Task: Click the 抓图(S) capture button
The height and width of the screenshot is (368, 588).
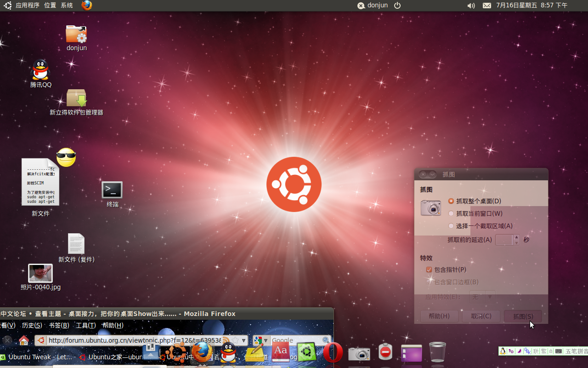Action: pyautogui.click(x=523, y=316)
